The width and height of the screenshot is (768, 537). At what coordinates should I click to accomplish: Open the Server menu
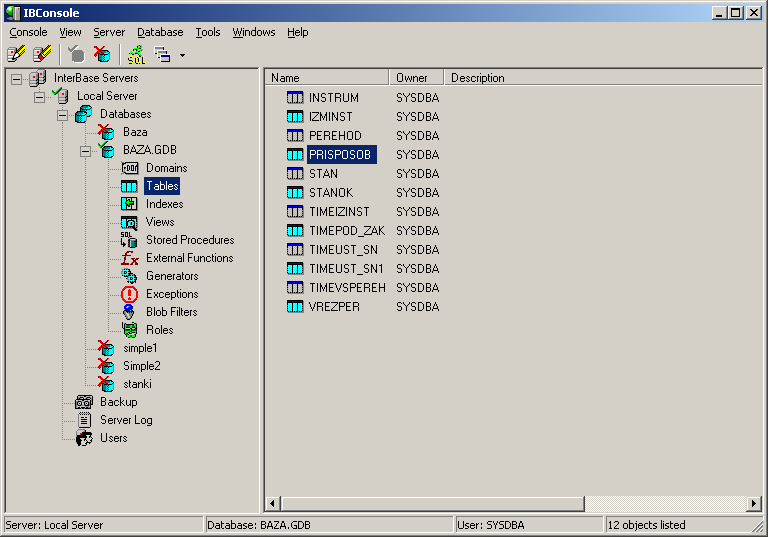[x=109, y=32]
